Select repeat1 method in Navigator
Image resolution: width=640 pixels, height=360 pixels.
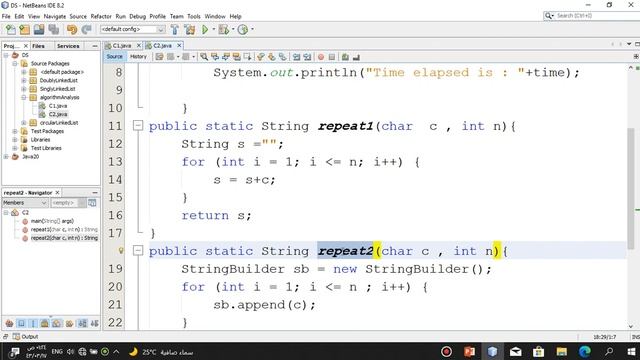(x=64, y=229)
